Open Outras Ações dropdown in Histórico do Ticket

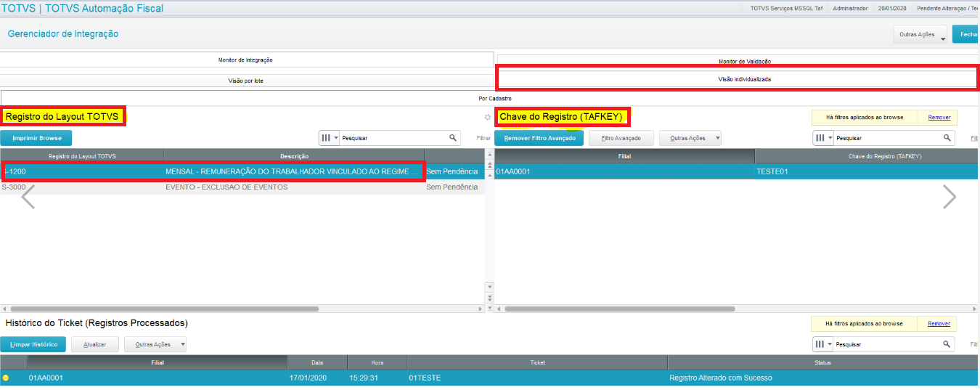click(x=156, y=344)
